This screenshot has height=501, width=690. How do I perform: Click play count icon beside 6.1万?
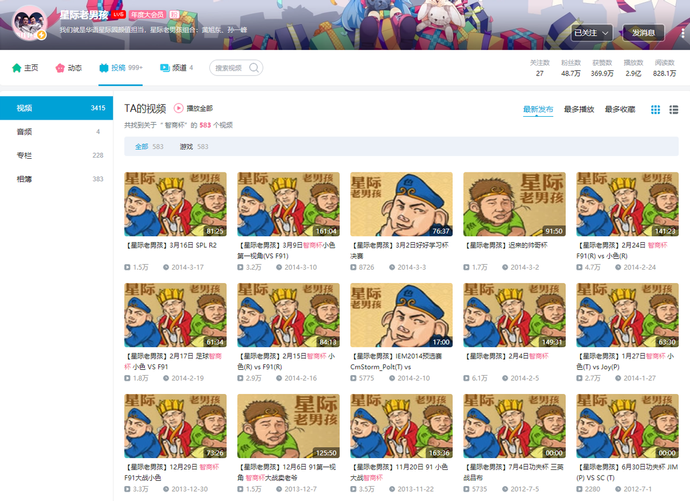(x=466, y=378)
